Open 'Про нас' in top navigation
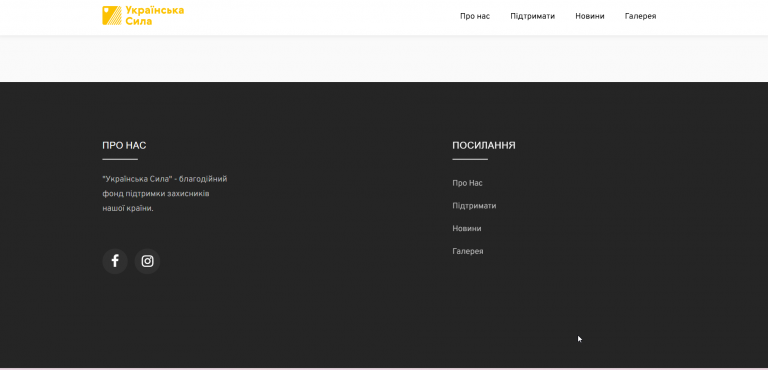Screen dimensions: 768x370 point(475,16)
